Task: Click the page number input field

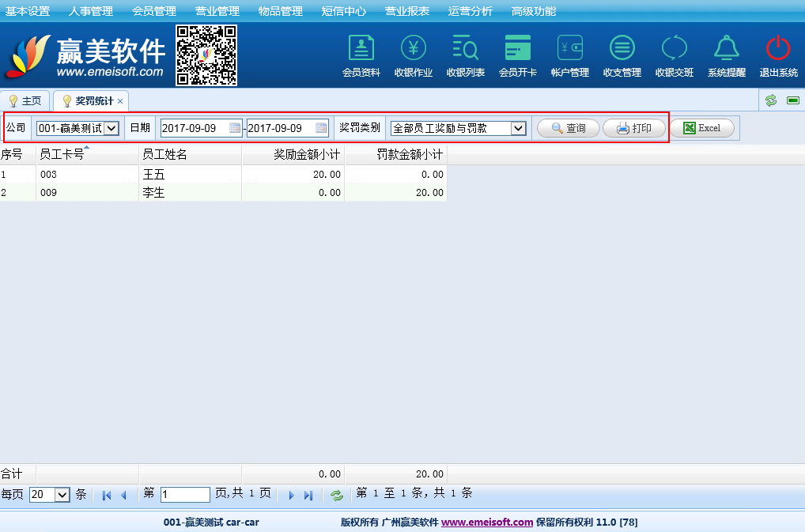Action: 185,495
